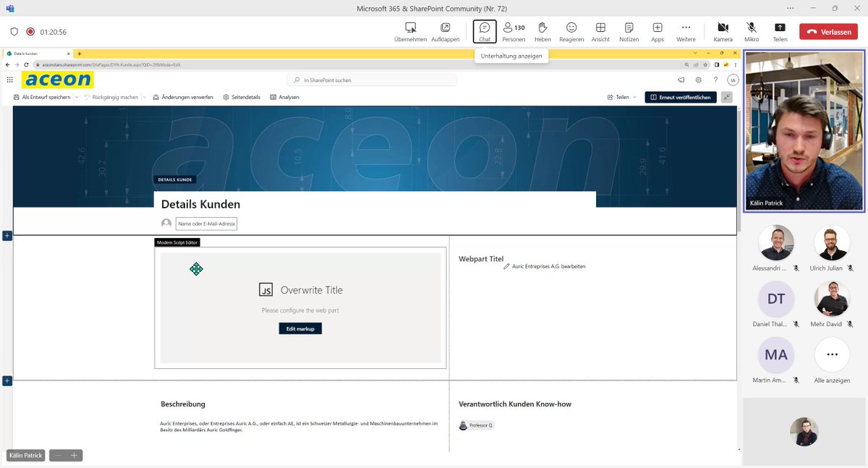Click the self-view thumbnail at bottom right
Viewport: 868px width, 468px height.
click(x=804, y=432)
